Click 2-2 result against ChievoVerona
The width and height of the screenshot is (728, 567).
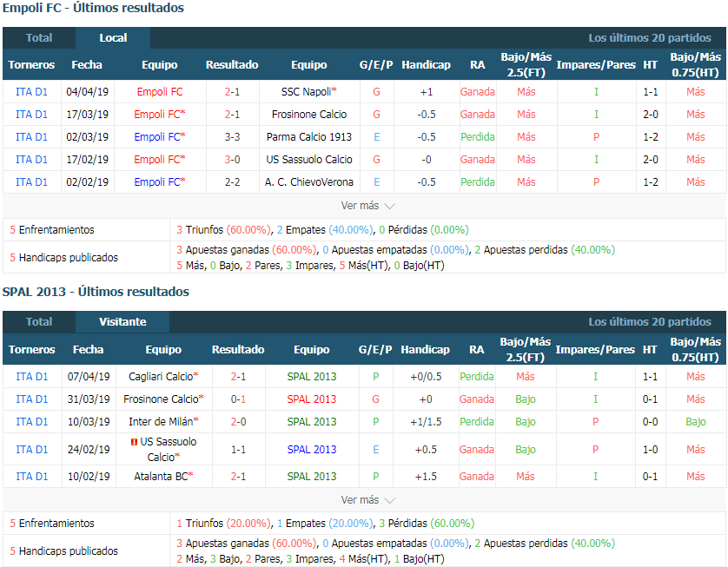tap(232, 181)
